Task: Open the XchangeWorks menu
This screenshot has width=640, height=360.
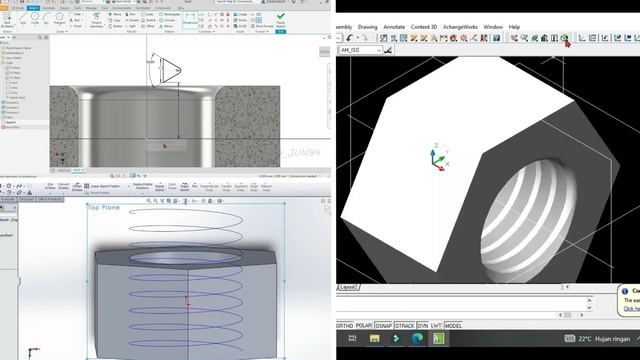Action: coord(460,27)
